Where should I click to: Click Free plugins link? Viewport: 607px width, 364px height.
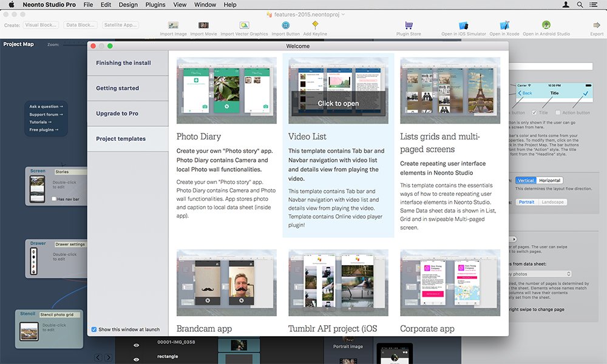pyautogui.click(x=44, y=130)
